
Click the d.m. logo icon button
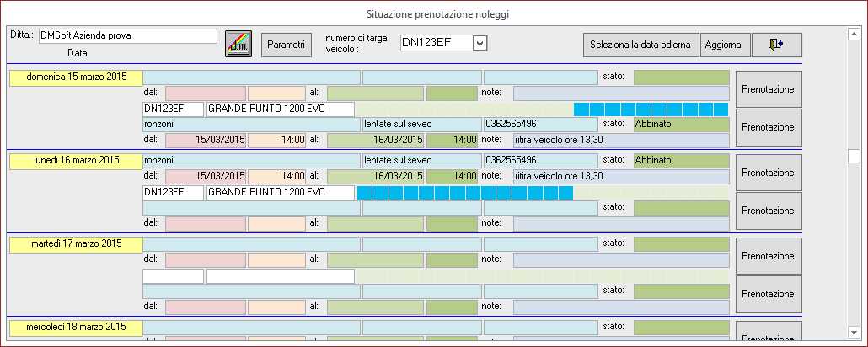pos(238,44)
